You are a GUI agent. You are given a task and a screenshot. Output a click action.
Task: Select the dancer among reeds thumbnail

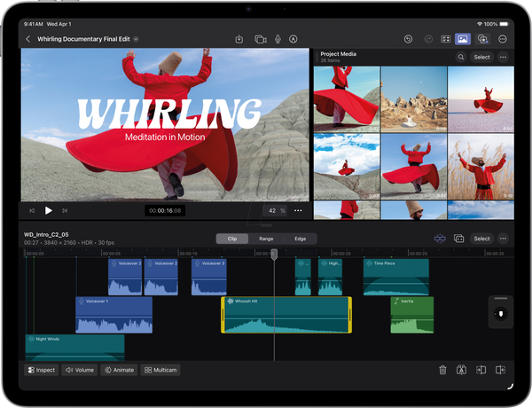(x=481, y=167)
